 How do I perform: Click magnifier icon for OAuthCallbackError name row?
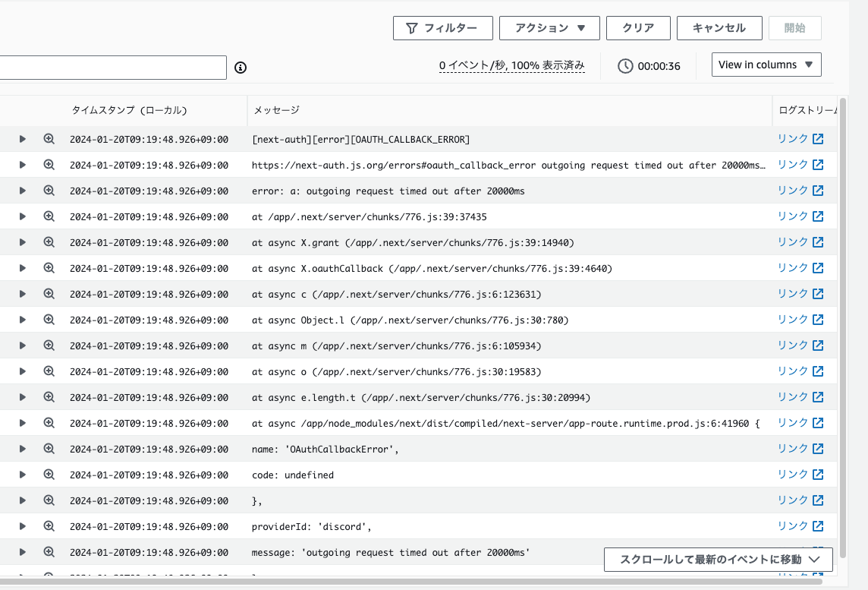[49, 449]
